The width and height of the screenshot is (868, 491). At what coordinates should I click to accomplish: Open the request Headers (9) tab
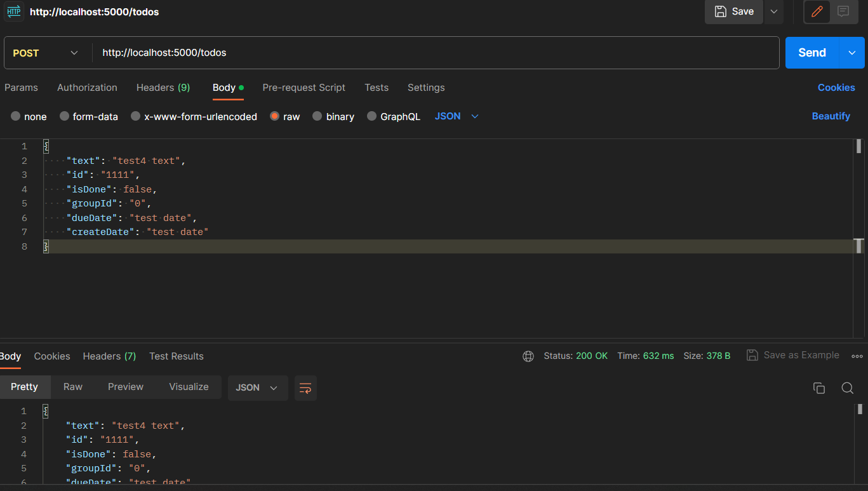[163, 88]
